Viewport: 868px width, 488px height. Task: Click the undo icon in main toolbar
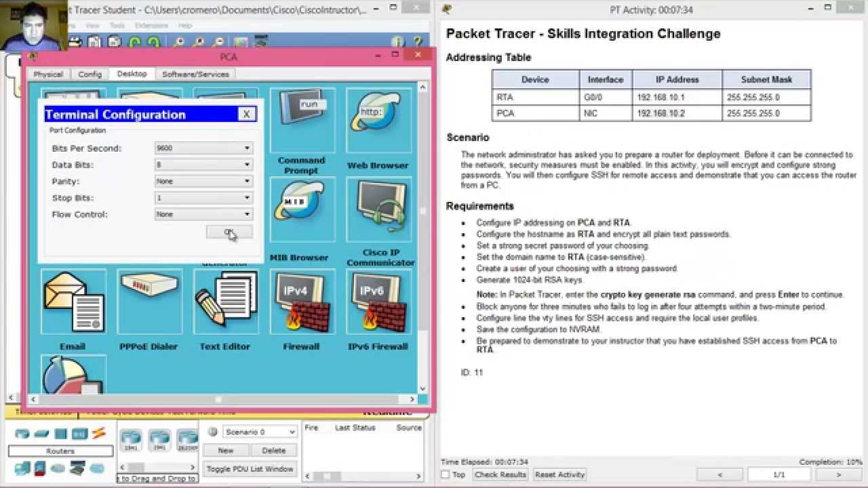(135, 42)
